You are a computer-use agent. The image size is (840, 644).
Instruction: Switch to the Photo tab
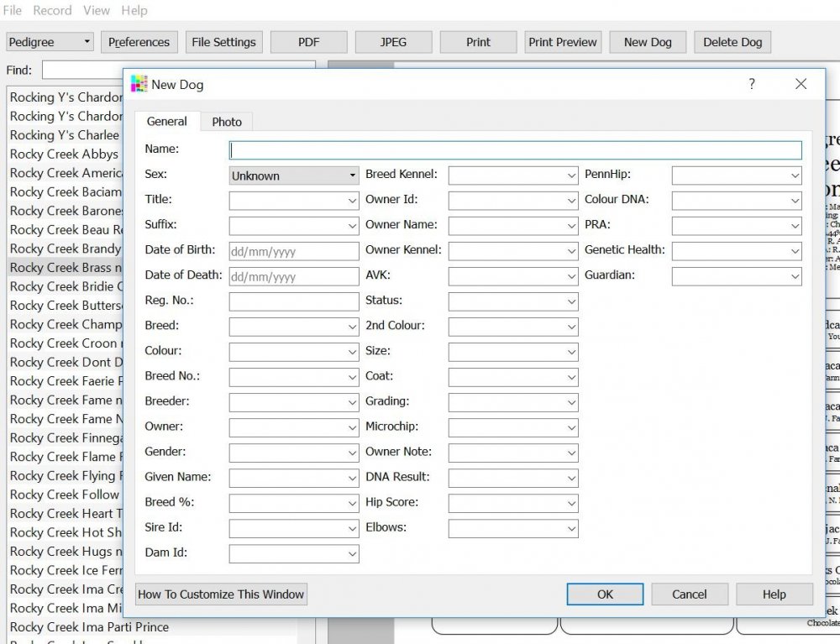coord(227,122)
